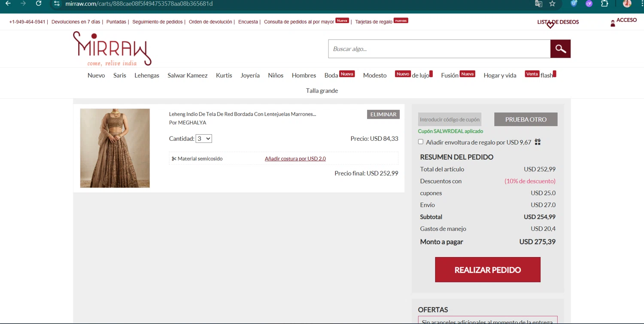Click the phone number +1-949-464-5941
Image resolution: width=644 pixels, height=324 pixels.
(x=27, y=22)
